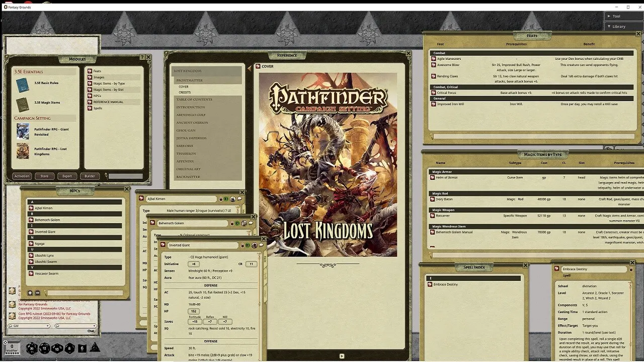
Task: Open Ivory Baton magic item link icon
Action: [x=433, y=199]
